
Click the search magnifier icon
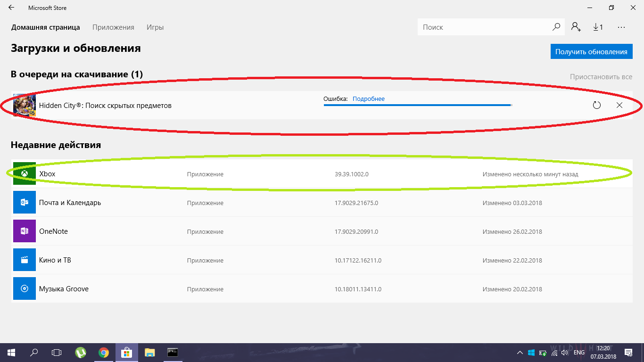(556, 27)
